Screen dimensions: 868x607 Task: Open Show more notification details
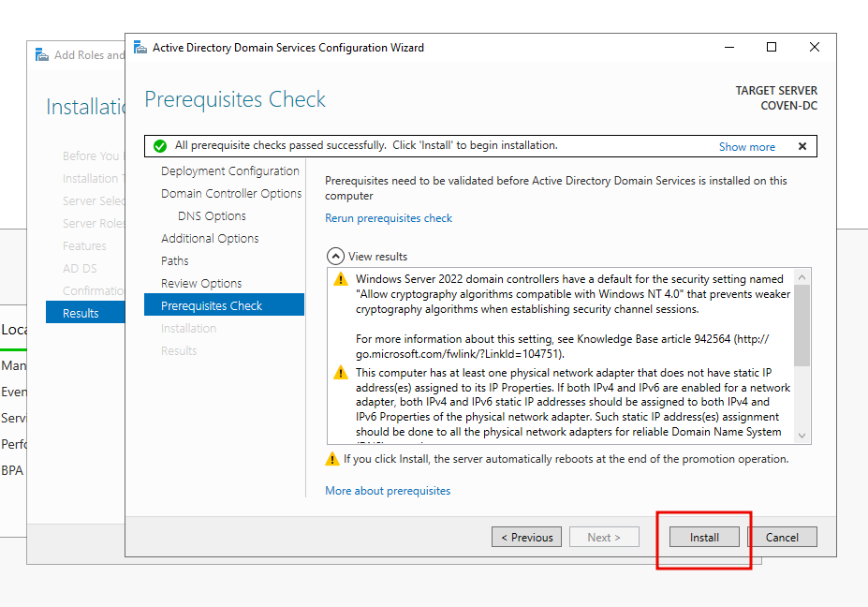pos(747,147)
